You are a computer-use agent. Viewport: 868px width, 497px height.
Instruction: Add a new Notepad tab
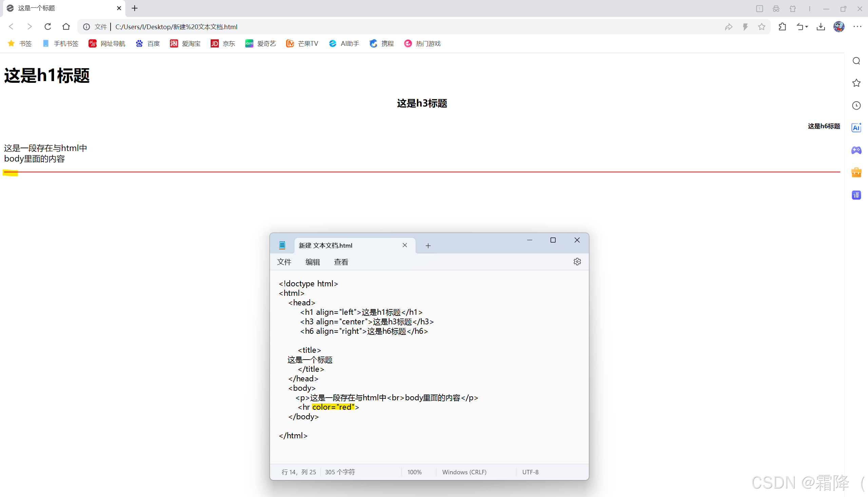tap(428, 245)
